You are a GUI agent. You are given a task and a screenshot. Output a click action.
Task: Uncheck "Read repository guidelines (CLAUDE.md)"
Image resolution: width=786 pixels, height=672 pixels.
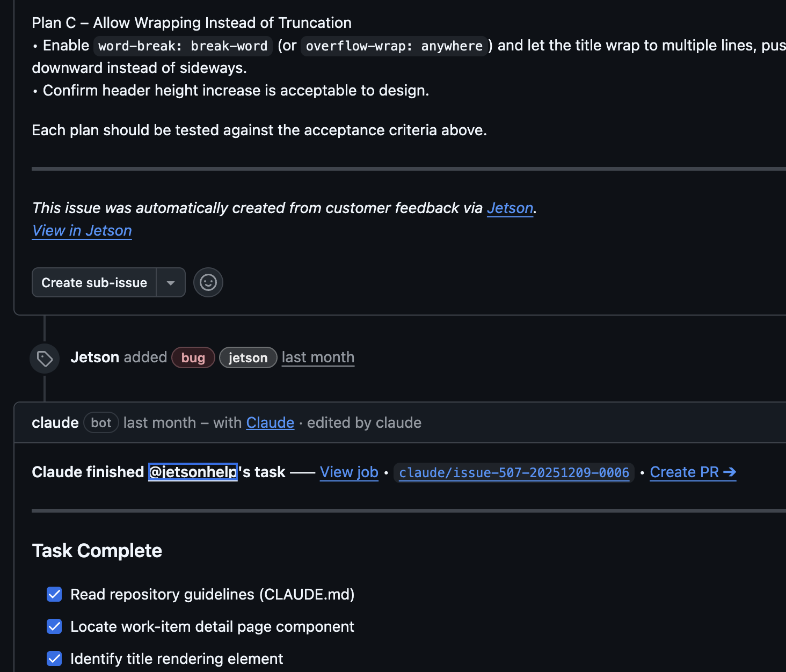click(x=54, y=594)
